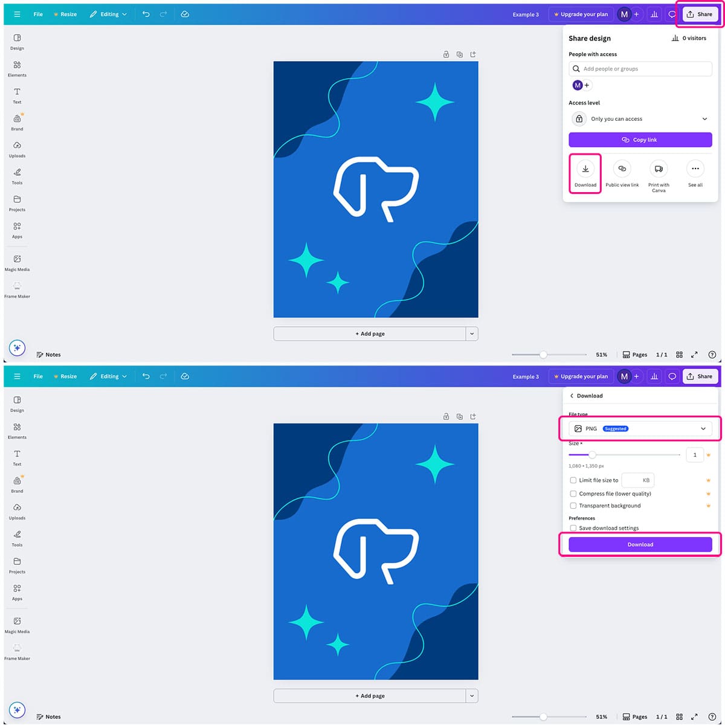Open Magic Media in Download settings screenshot
The width and height of the screenshot is (725, 728).
pyautogui.click(x=17, y=625)
